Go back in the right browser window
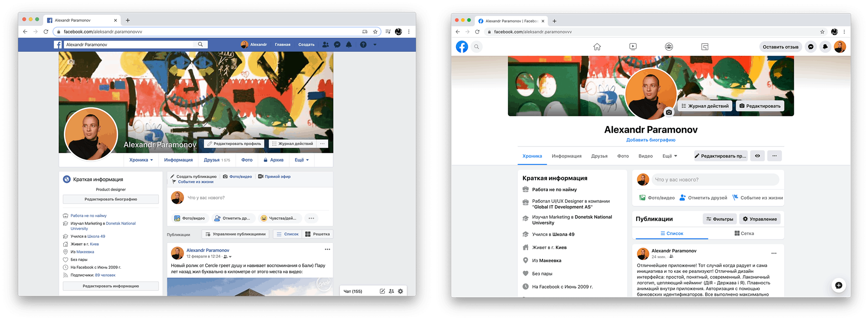This screenshot has width=868, height=320. pos(458,32)
